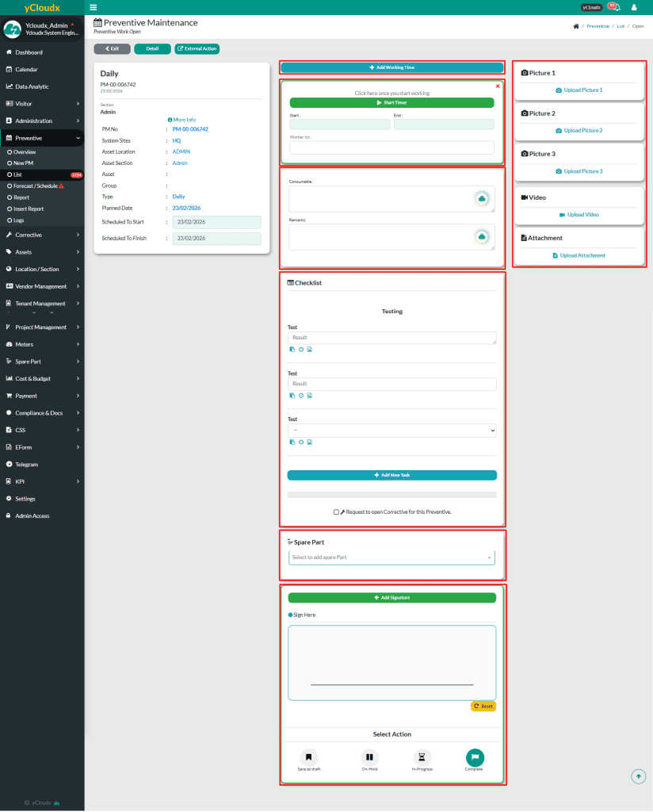Click the scroll-to-top arrow icon
Screen dimensions: 653x812
tap(639, 776)
